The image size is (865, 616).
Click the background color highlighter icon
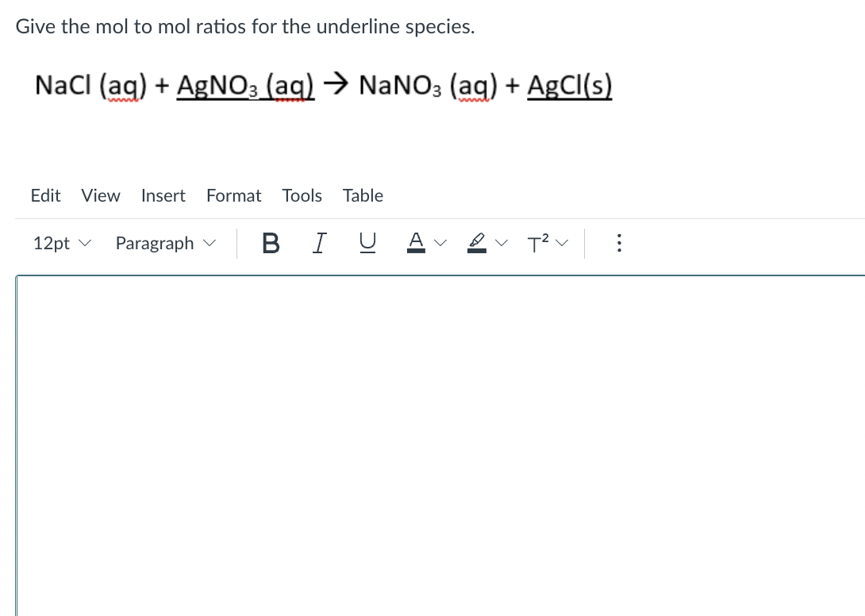click(x=477, y=242)
